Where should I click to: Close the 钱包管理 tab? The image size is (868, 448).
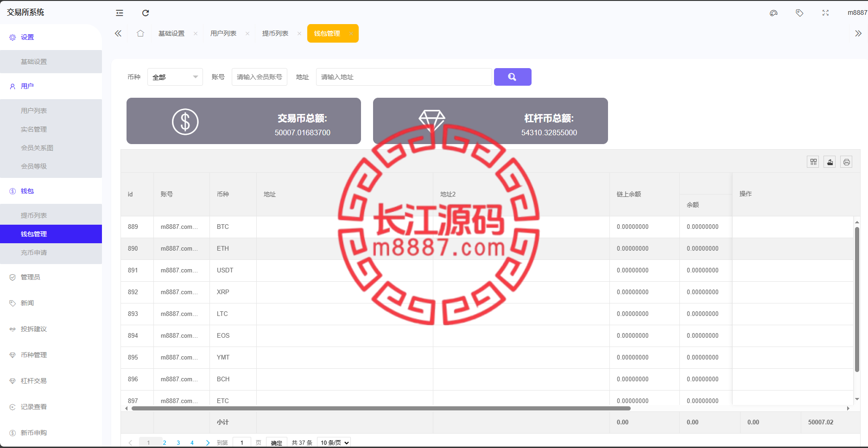[x=351, y=33]
